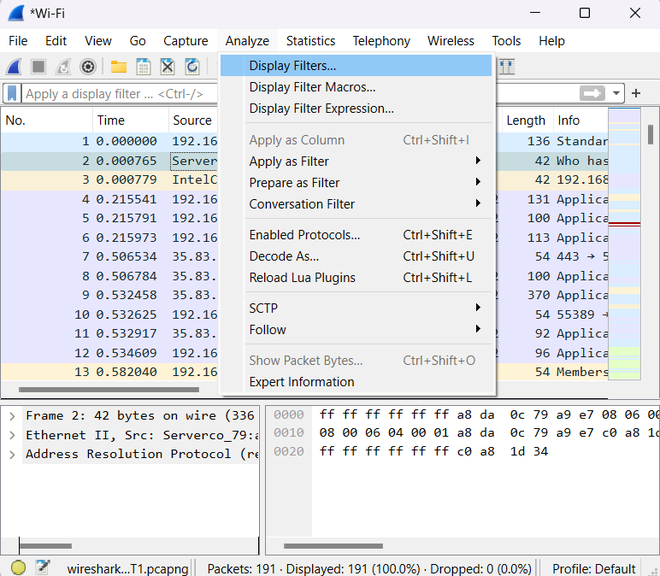Screen dimensions: 660x576
Task: Click the restart capture icon
Action: click(x=63, y=67)
